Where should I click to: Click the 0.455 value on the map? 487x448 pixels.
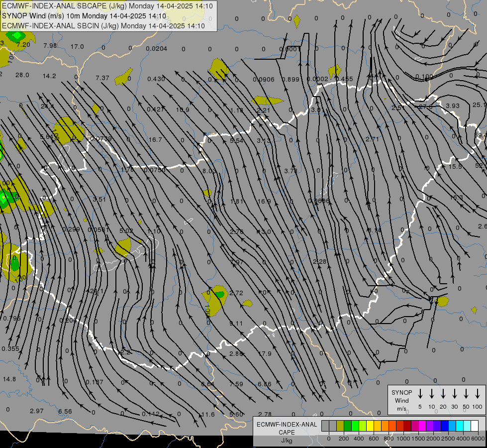click(344, 79)
